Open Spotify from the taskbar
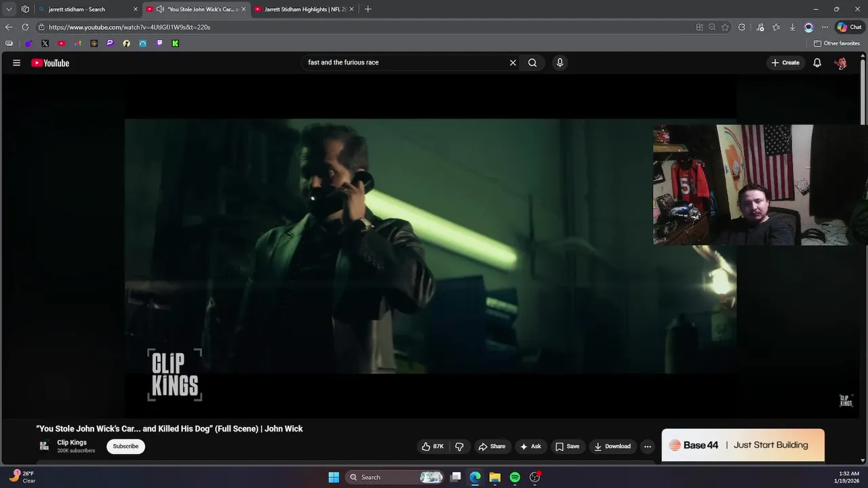The image size is (868, 488). pos(515,477)
